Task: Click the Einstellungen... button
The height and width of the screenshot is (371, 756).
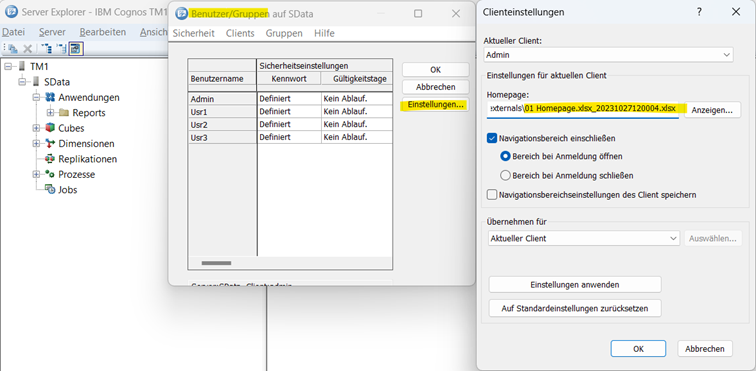Action: (435, 105)
